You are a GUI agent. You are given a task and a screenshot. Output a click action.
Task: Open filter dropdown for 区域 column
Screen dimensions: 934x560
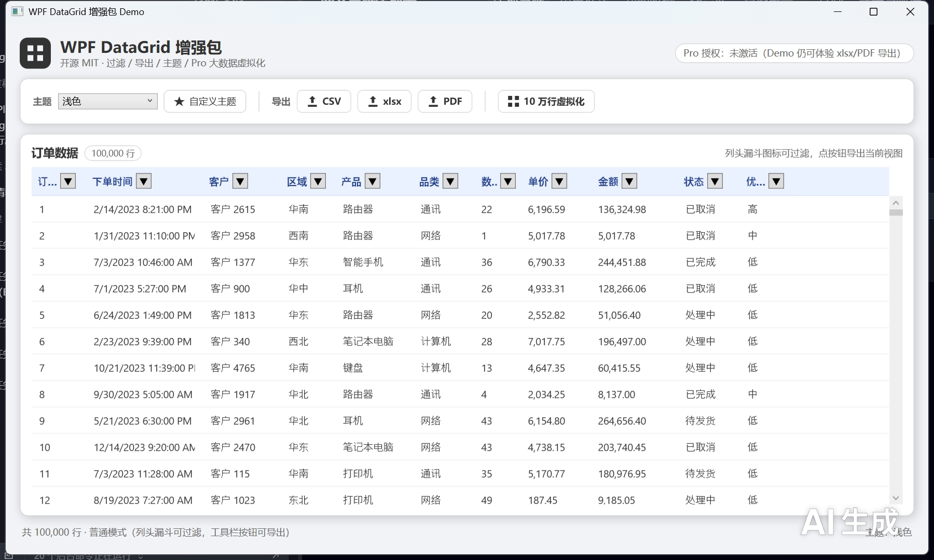(x=318, y=181)
